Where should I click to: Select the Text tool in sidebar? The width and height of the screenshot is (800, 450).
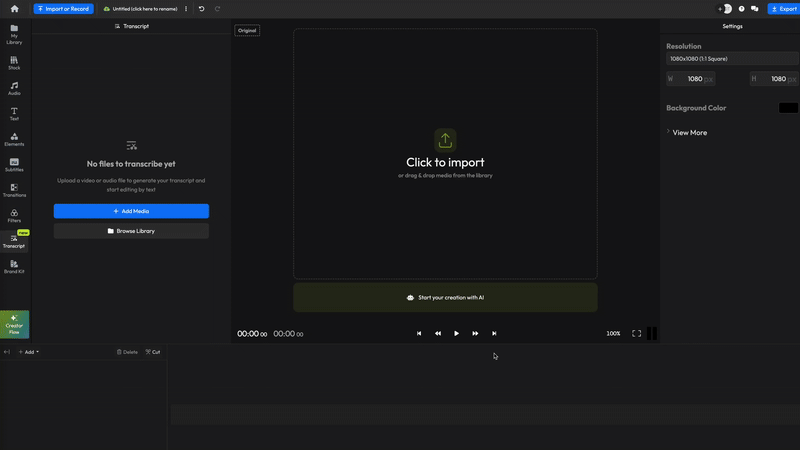(x=14, y=114)
